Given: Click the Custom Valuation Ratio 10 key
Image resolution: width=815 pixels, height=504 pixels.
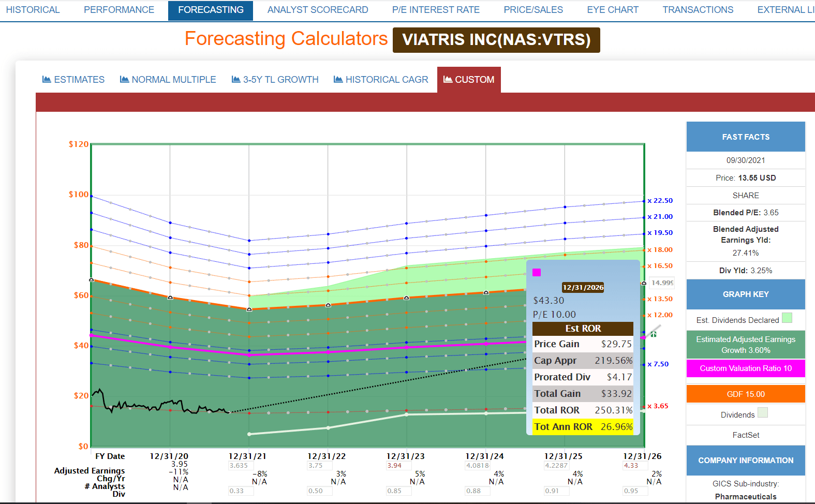Looking at the screenshot, I should [746, 368].
